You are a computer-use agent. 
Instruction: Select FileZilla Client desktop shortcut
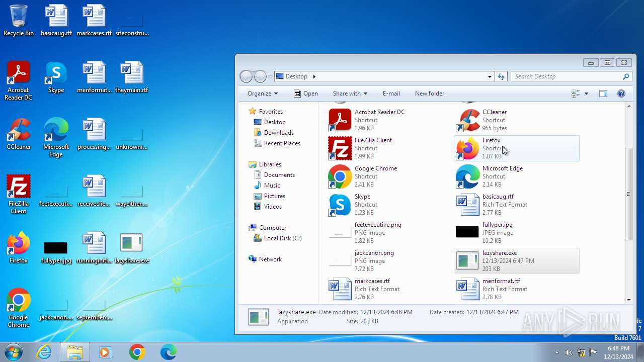(x=19, y=194)
